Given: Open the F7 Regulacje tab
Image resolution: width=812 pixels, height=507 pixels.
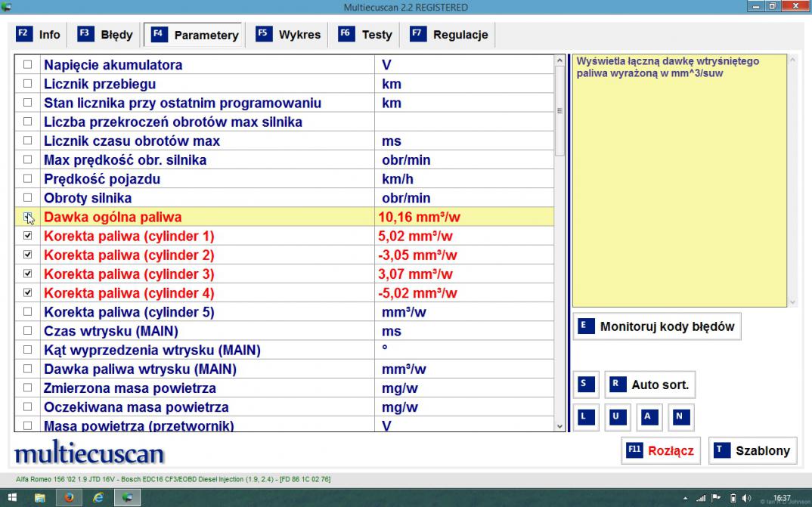Looking at the screenshot, I should [450, 35].
